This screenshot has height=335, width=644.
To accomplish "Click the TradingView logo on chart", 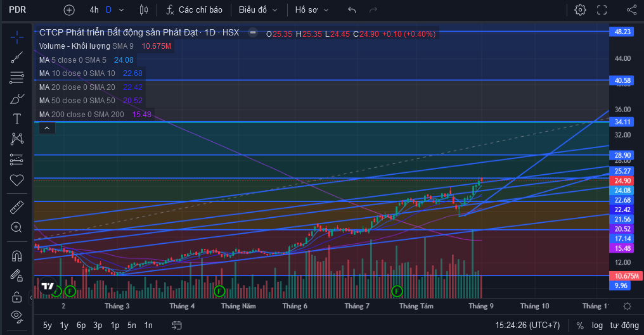I will (48, 286).
